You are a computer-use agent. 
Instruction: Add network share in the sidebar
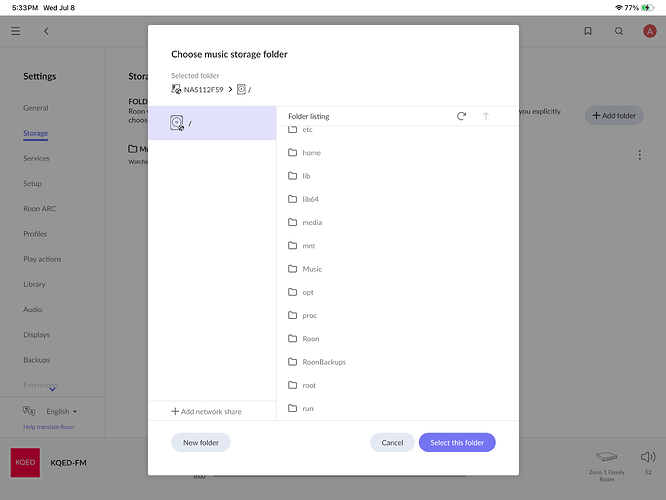point(206,411)
